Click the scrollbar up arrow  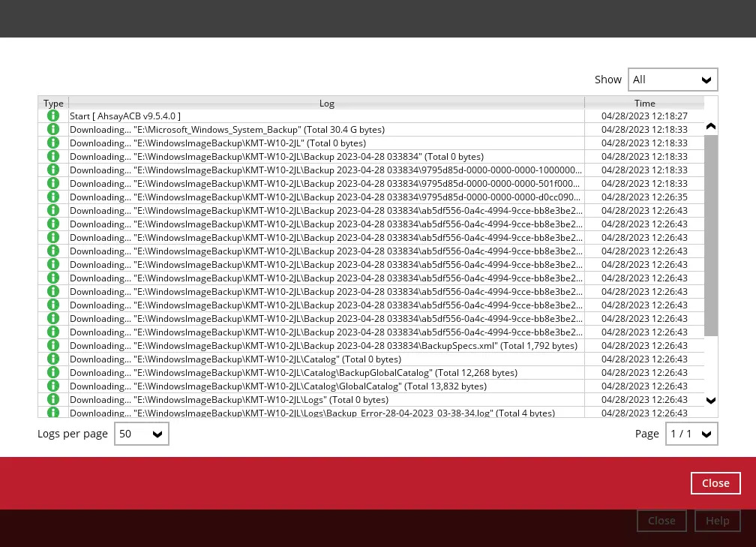pyautogui.click(x=711, y=127)
